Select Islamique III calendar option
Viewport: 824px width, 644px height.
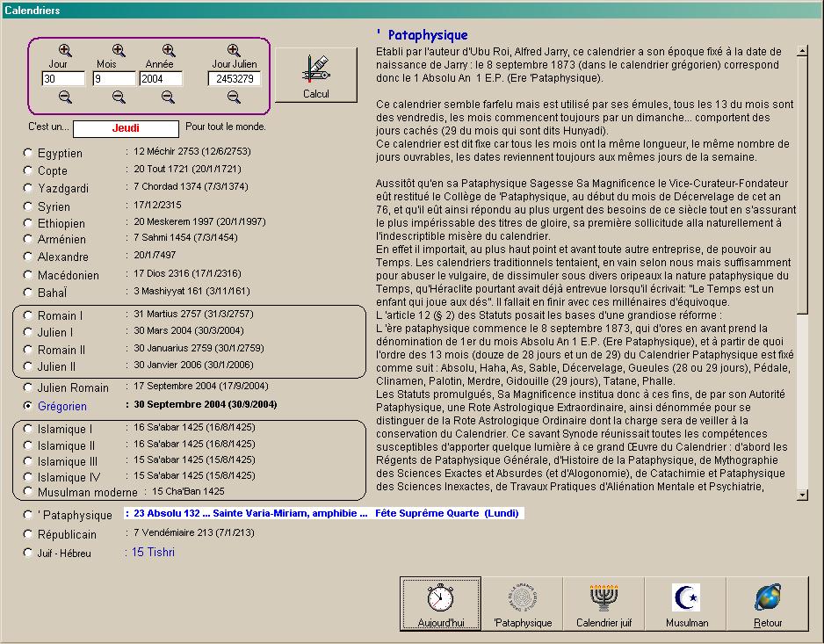(28, 461)
